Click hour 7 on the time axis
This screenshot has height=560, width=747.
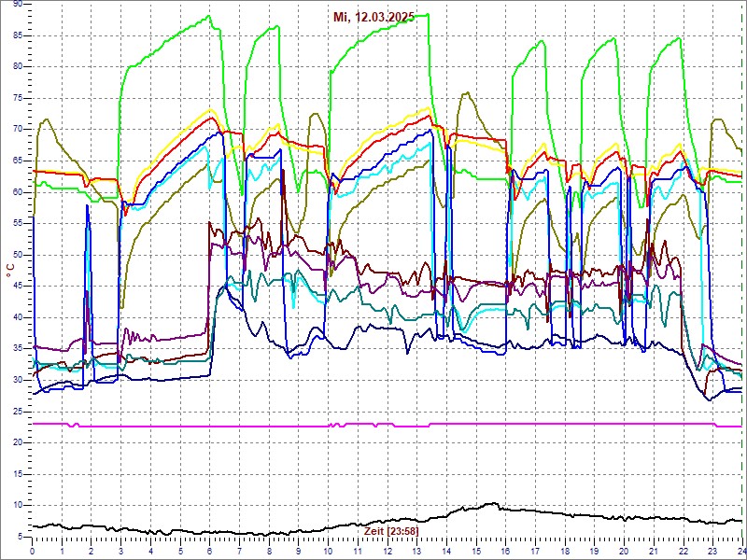point(239,551)
